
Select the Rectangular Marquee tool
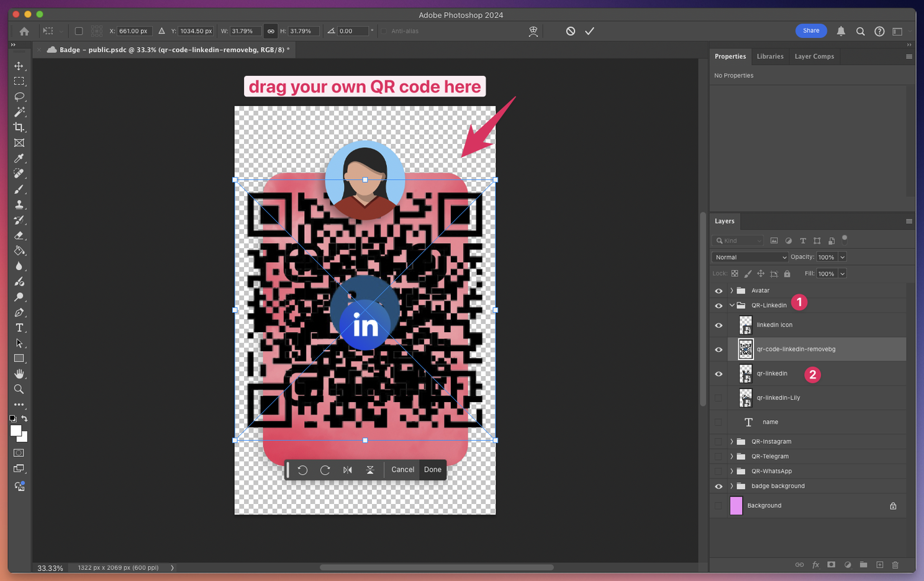tap(19, 81)
